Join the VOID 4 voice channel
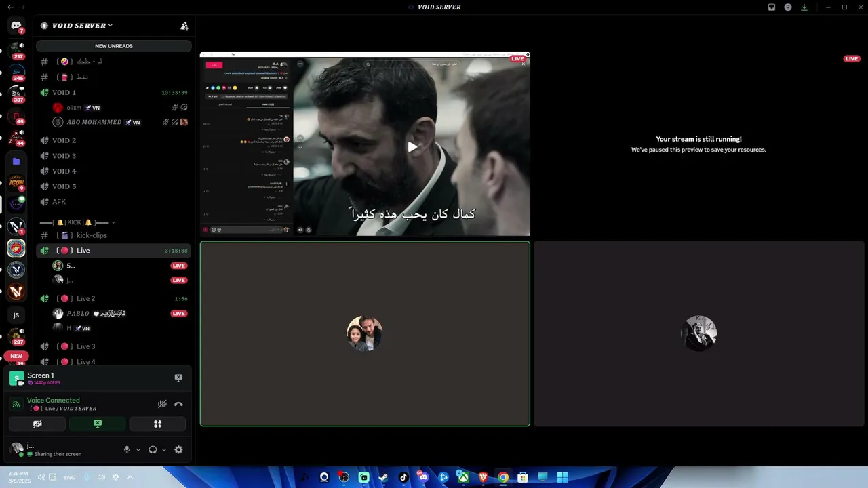The image size is (868, 488). click(x=113, y=171)
